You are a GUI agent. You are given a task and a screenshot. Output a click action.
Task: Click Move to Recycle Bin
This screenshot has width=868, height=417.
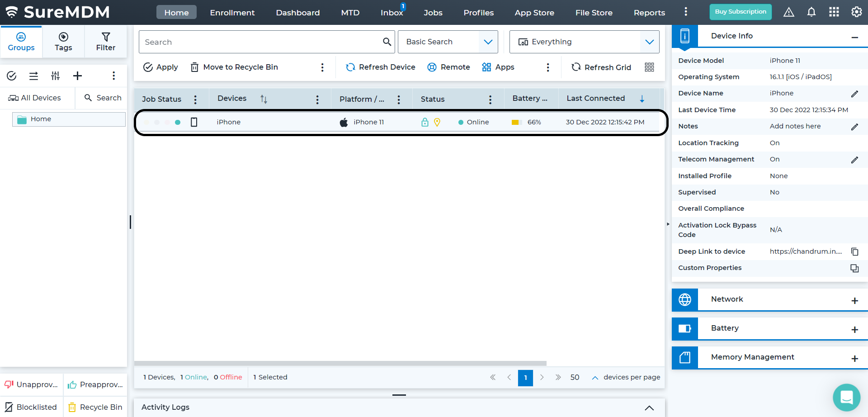[234, 67]
